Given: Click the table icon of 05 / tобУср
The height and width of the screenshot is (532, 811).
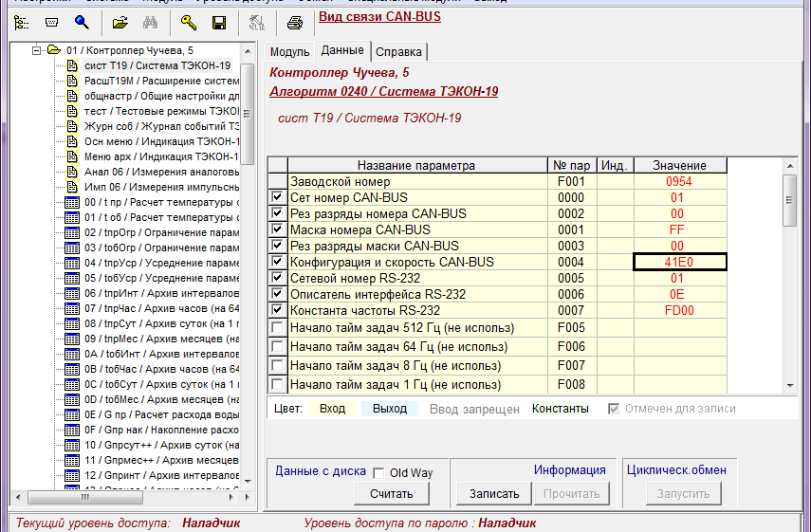Looking at the screenshot, I should tap(72, 278).
